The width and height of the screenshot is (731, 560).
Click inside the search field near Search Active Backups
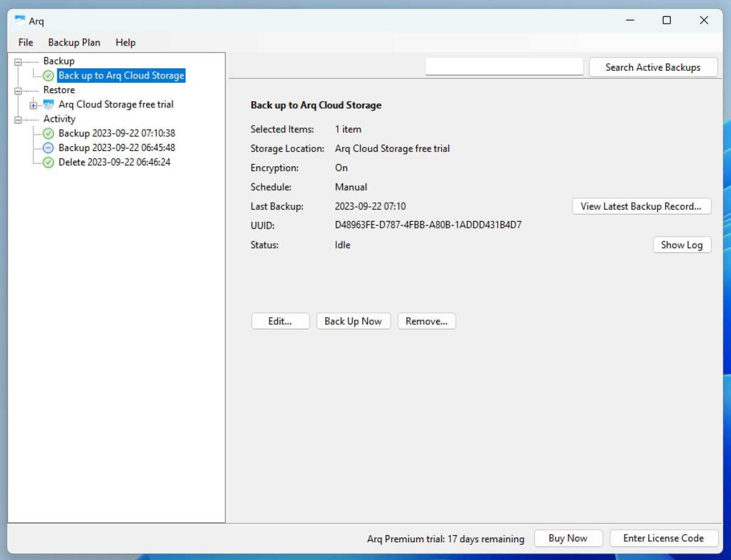pos(504,65)
